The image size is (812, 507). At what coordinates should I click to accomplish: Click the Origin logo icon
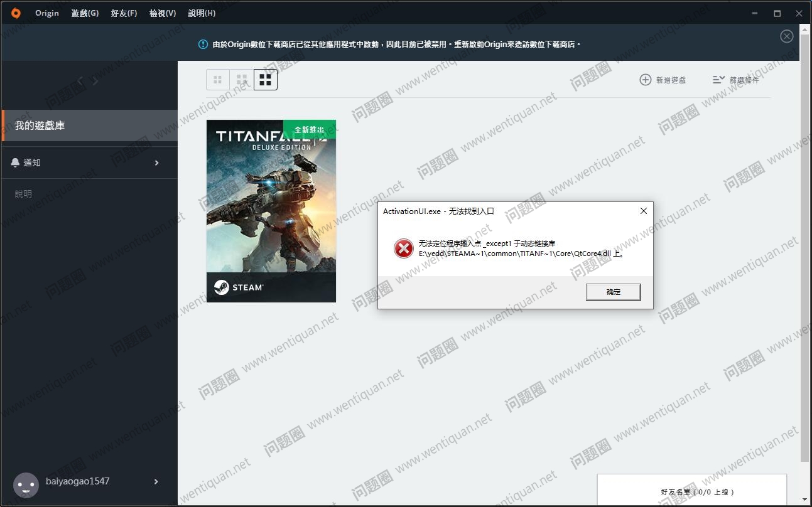click(x=16, y=13)
